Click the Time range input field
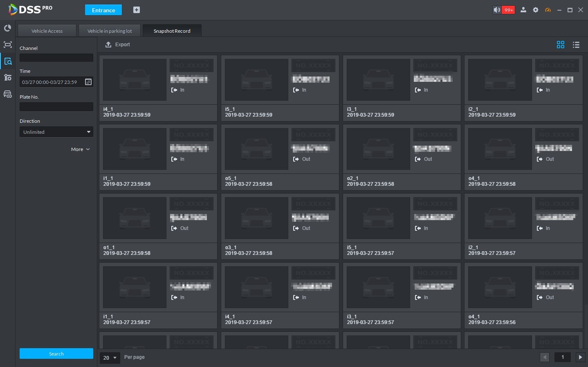The width and height of the screenshot is (588, 367). tap(56, 82)
